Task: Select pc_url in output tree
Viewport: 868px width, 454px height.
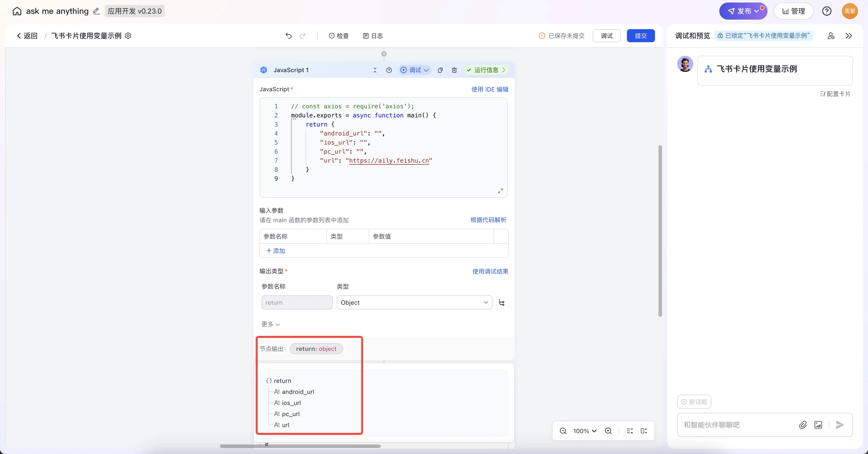Action: coord(286,414)
